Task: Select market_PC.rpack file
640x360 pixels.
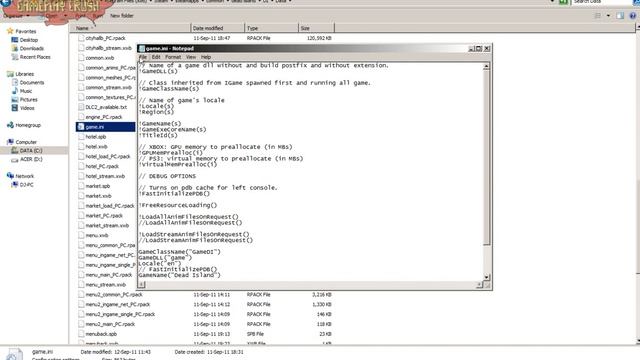Action: pyautogui.click(x=104, y=216)
